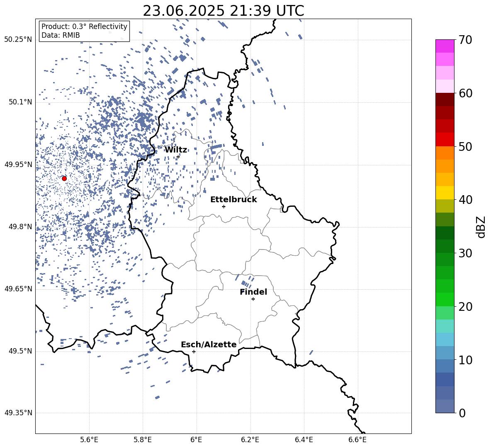Click the 49.95°N latitude label
491x448 pixels.
[x=18, y=165]
